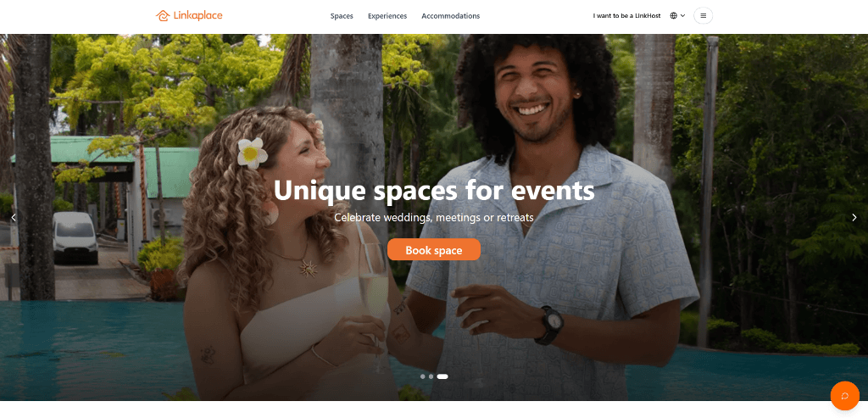Advance to next slide with right arrow
This screenshot has height=418, width=868.
[x=854, y=218]
